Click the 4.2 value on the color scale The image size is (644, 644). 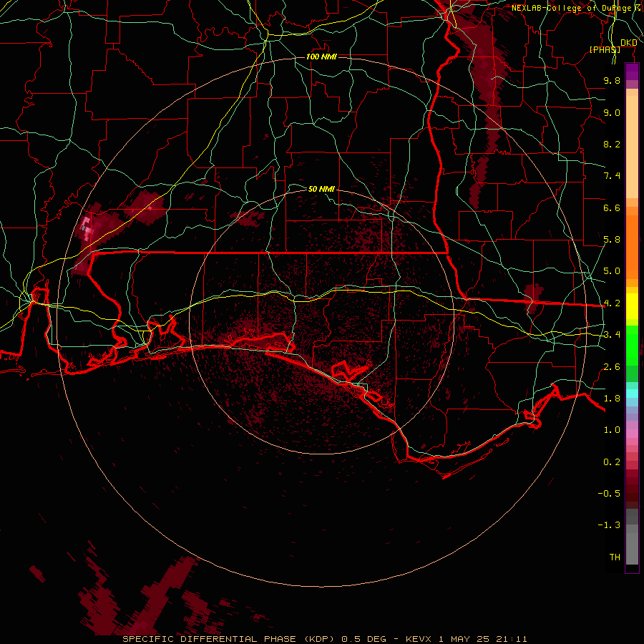tap(612, 303)
